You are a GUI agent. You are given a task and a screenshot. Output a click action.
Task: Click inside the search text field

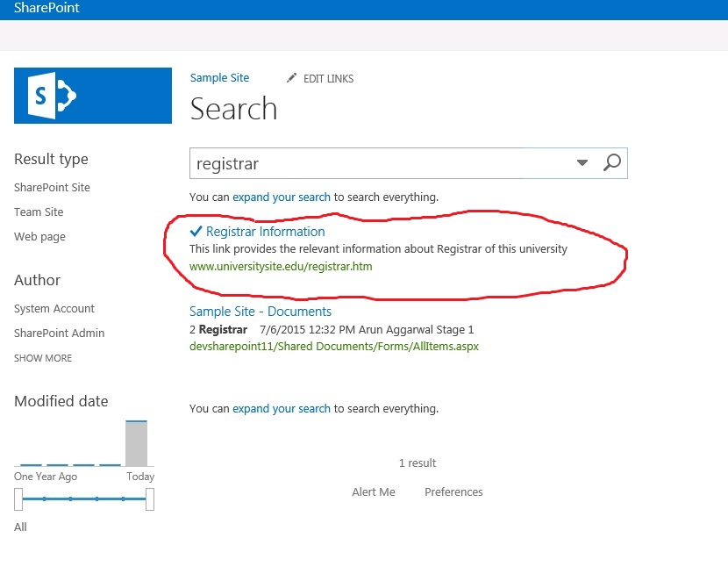pyautogui.click(x=377, y=163)
